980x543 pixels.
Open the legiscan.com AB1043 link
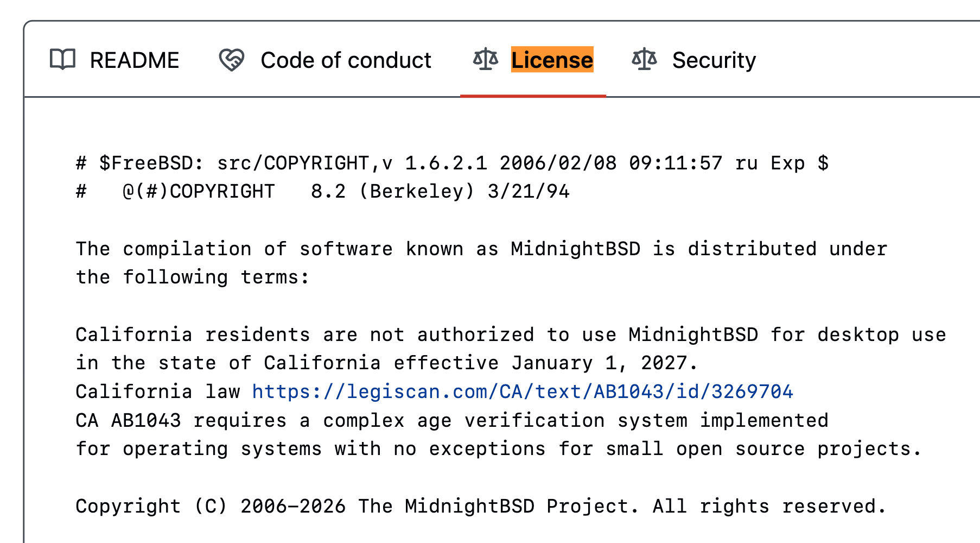tap(522, 392)
